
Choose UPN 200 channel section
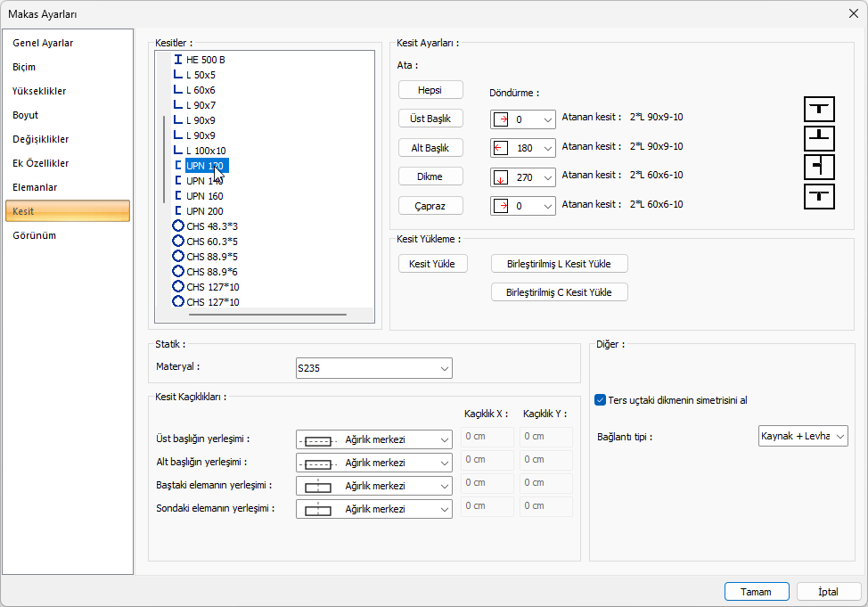click(204, 211)
